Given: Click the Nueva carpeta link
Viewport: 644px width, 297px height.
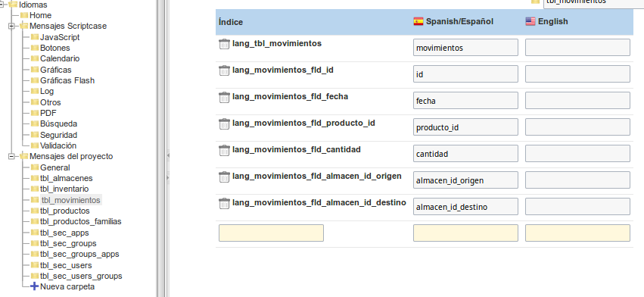Looking at the screenshot, I should pos(67,286).
